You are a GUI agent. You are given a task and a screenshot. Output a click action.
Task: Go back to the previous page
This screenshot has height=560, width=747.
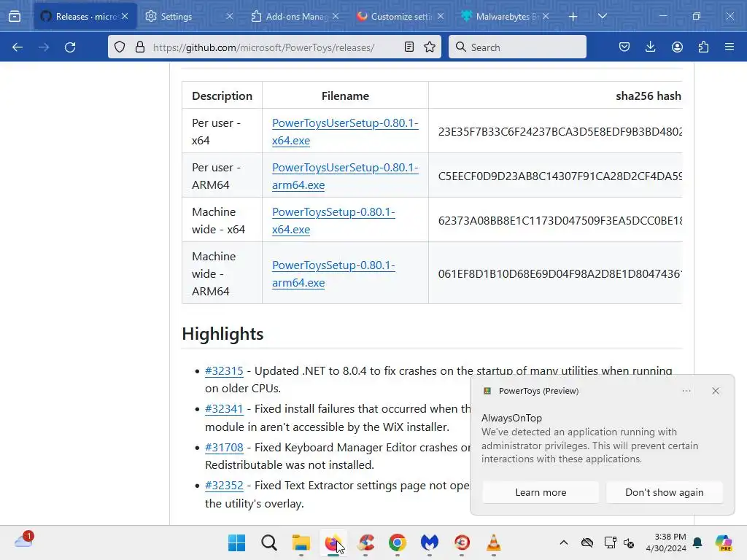pos(18,47)
